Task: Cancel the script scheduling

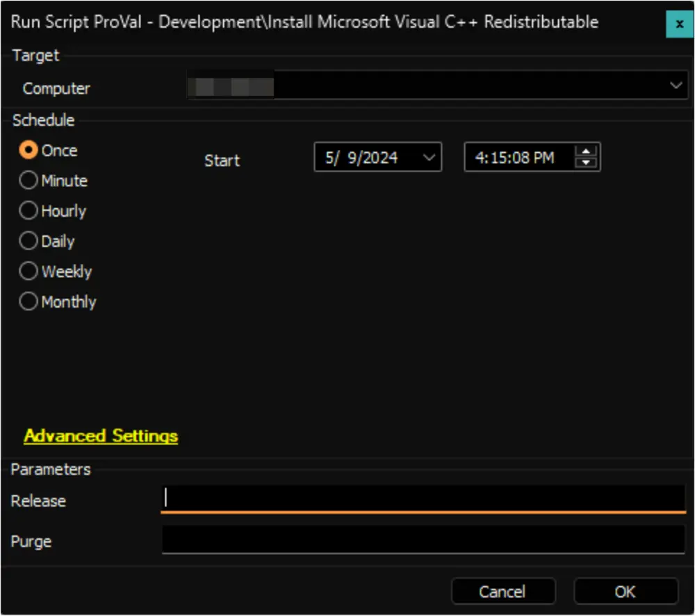Action: pyautogui.click(x=503, y=591)
